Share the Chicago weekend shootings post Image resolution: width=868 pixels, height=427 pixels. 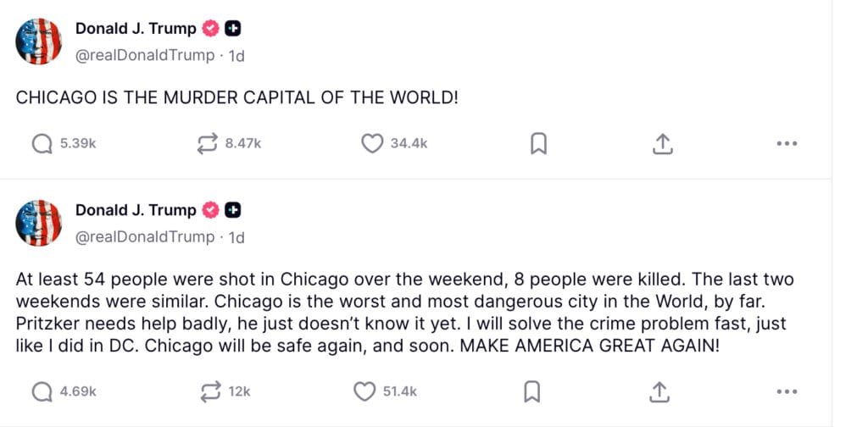662,391
